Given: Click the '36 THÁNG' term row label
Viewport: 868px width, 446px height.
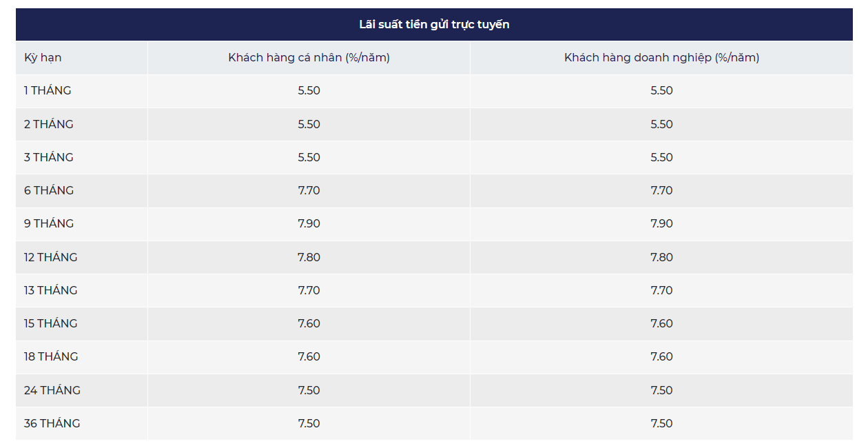Looking at the screenshot, I should pyautogui.click(x=52, y=423).
